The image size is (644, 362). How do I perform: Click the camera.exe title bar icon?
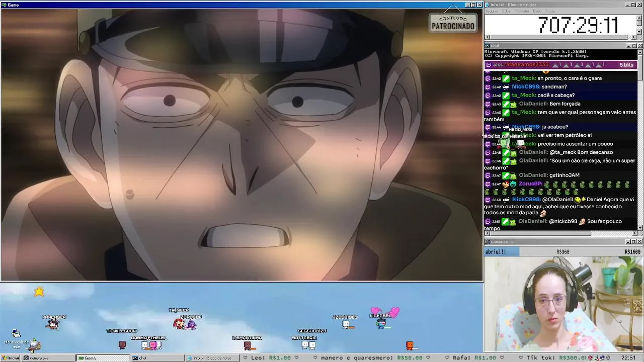pos(488,242)
